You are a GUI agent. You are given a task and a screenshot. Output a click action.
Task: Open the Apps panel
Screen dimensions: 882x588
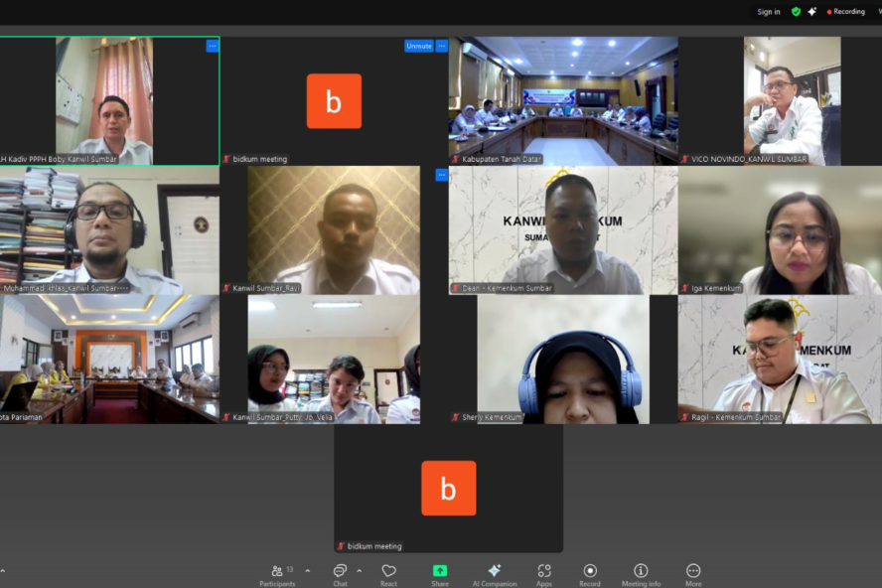click(x=544, y=572)
